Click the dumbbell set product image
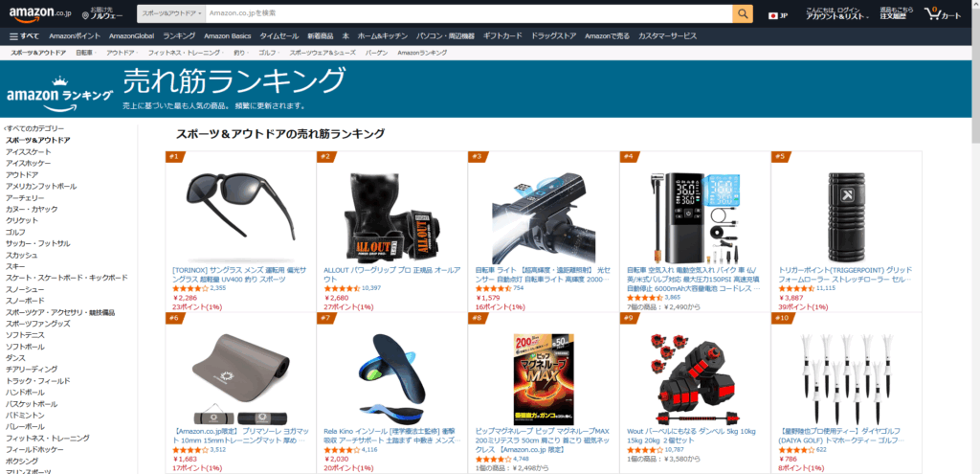This screenshot has width=980, height=474. tap(693, 379)
